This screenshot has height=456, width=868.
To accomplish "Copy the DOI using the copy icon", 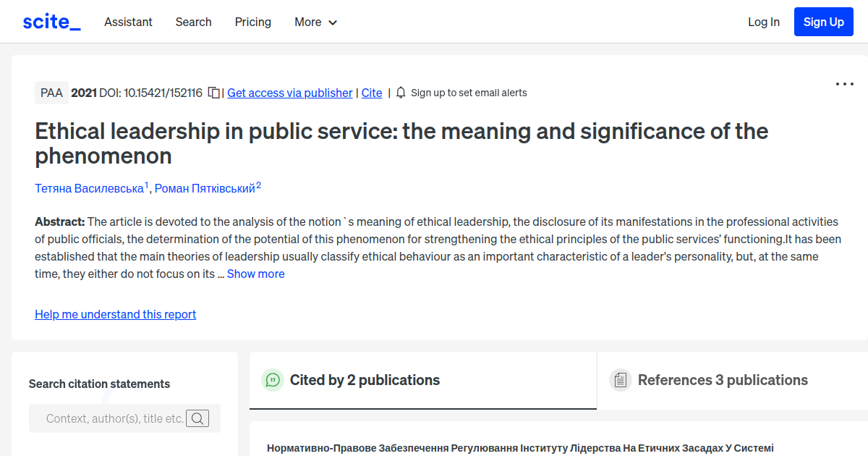I will (213, 93).
